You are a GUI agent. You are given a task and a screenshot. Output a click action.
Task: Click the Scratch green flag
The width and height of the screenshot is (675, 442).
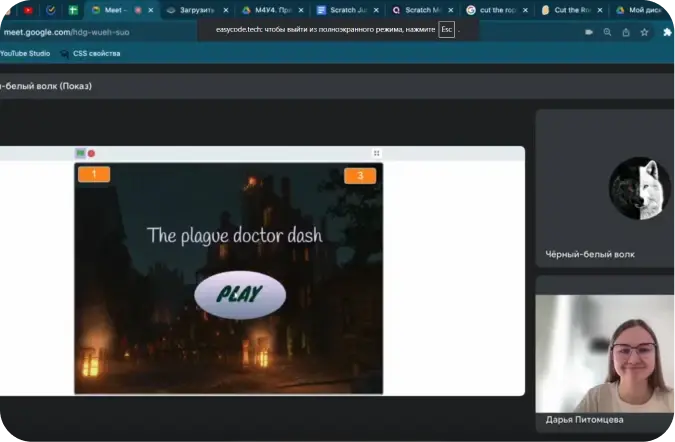pyautogui.click(x=81, y=153)
